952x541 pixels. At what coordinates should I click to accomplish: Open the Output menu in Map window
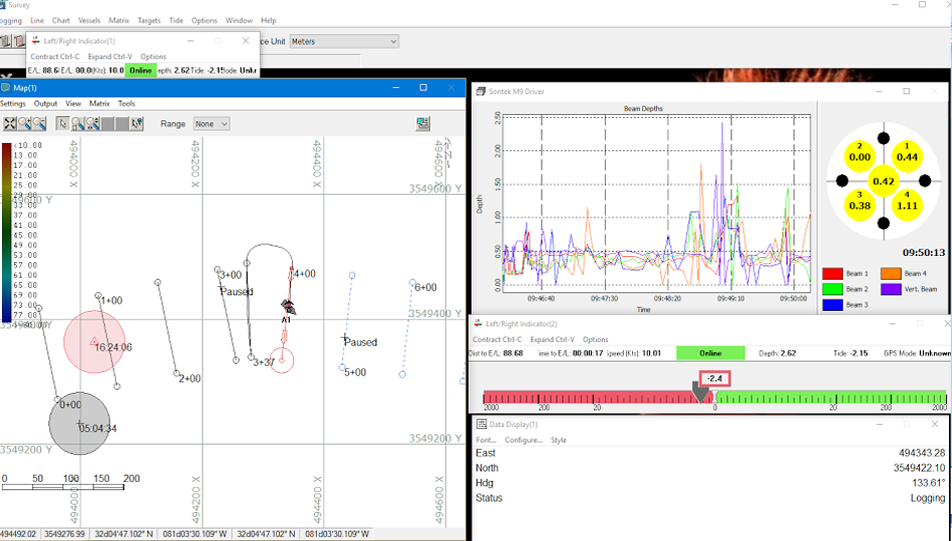tap(46, 104)
